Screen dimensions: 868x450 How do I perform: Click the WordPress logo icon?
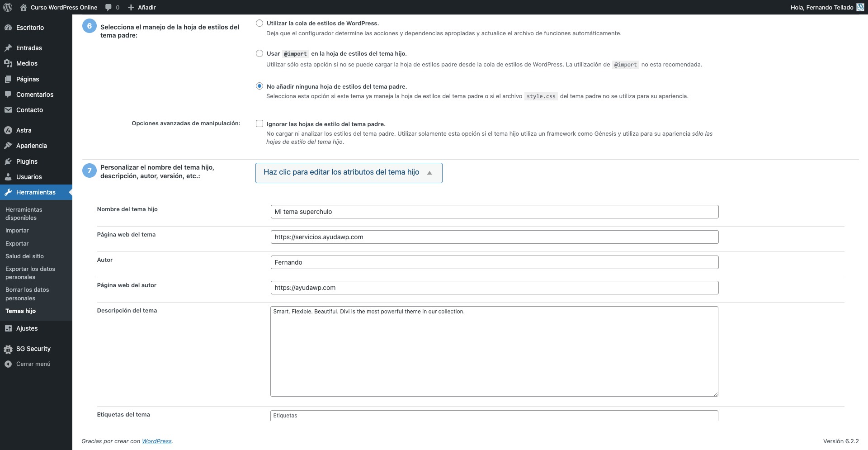8,7
